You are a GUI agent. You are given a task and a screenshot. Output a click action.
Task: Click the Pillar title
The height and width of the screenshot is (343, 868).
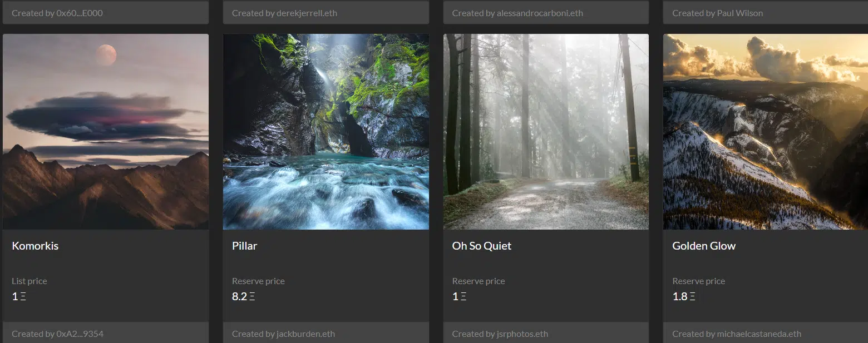coord(244,246)
